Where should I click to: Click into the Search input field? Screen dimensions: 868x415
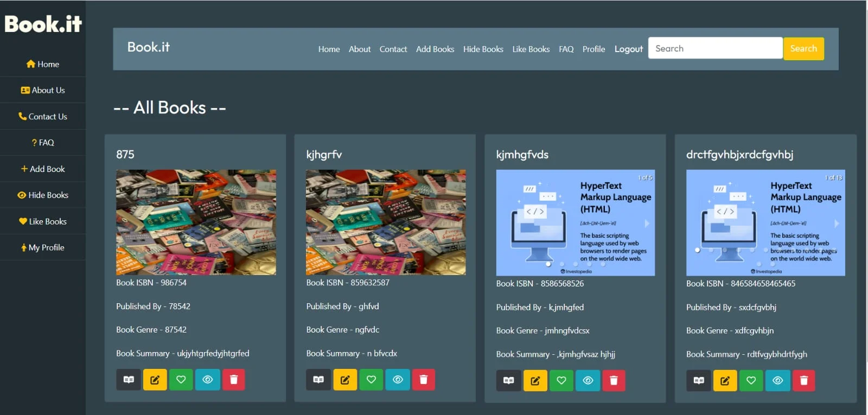coord(715,49)
